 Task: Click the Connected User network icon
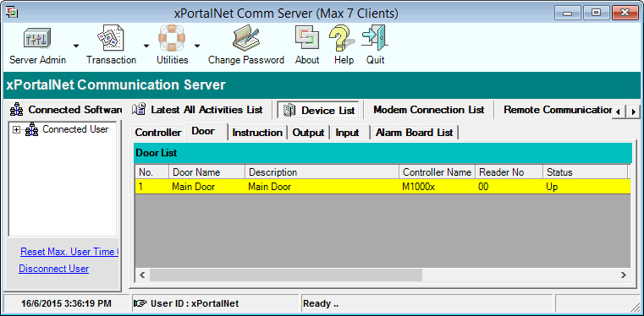31,130
